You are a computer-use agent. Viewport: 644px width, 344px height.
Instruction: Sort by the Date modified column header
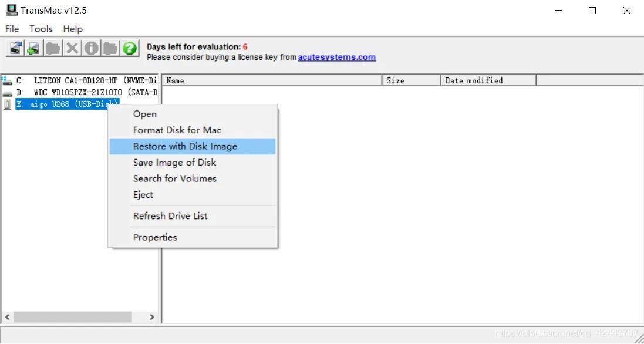[488, 80]
